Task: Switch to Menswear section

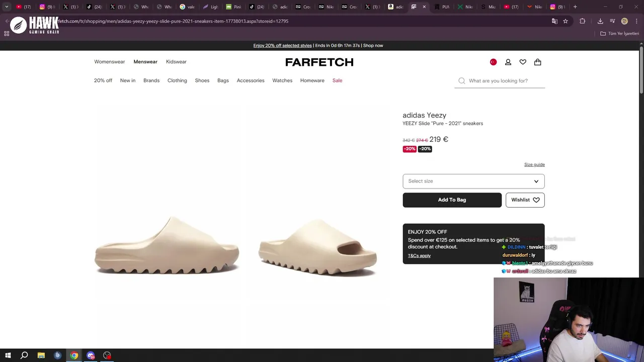Action: [145, 62]
